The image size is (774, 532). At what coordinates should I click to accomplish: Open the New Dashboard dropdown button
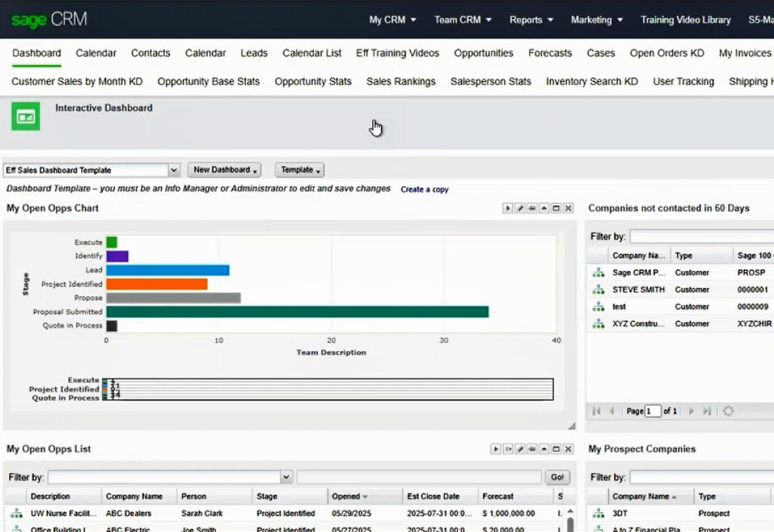tap(224, 170)
